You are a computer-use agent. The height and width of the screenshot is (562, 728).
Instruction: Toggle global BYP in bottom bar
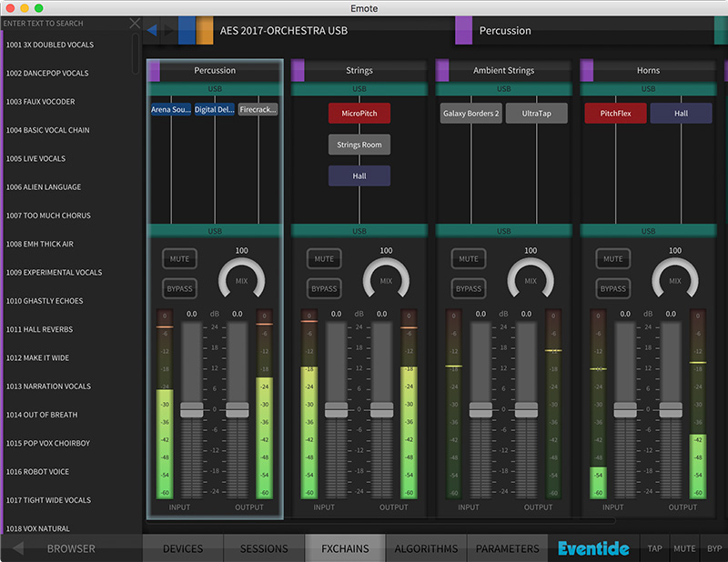tap(714, 548)
